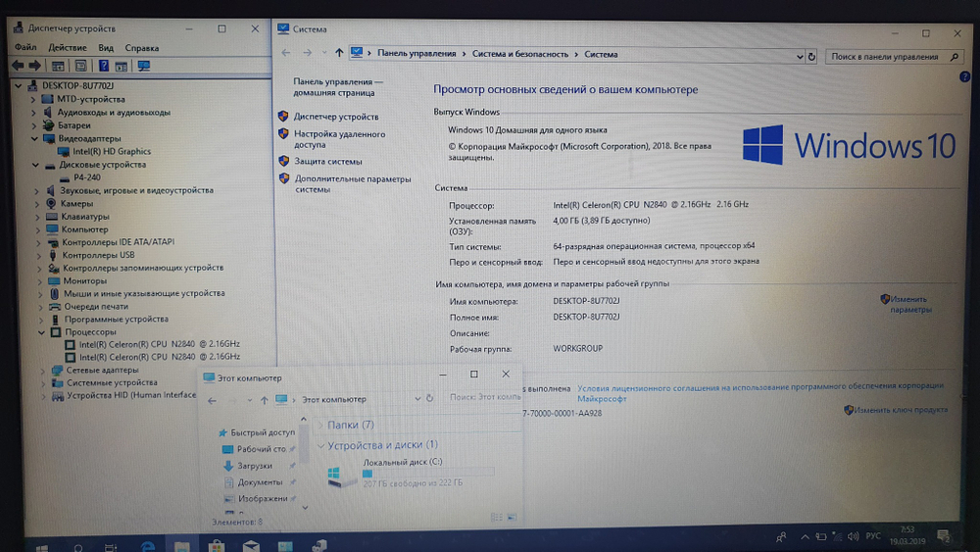The width and height of the screenshot is (980, 552).
Task: Click Панель управления breadcrumb in address bar
Action: 416,54
